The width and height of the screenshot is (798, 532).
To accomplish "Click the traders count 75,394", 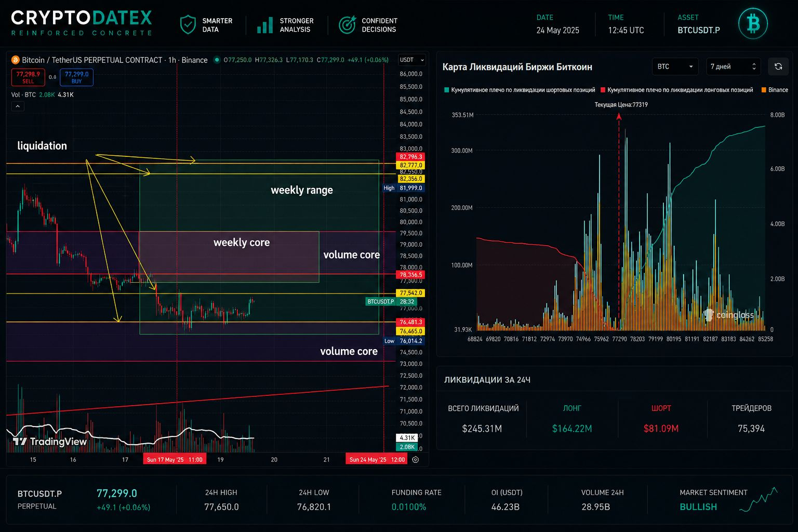I will [751, 429].
